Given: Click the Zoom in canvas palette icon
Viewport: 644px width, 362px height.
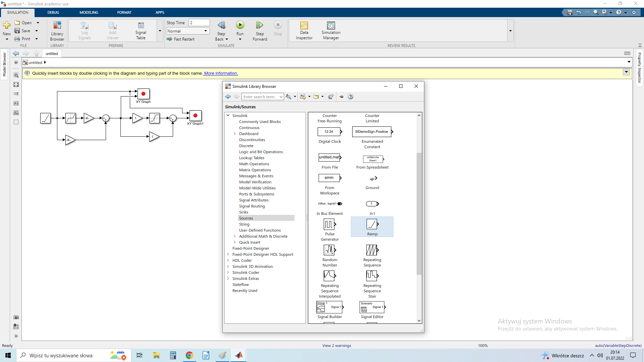Looking at the screenshot, I should click(16, 75).
